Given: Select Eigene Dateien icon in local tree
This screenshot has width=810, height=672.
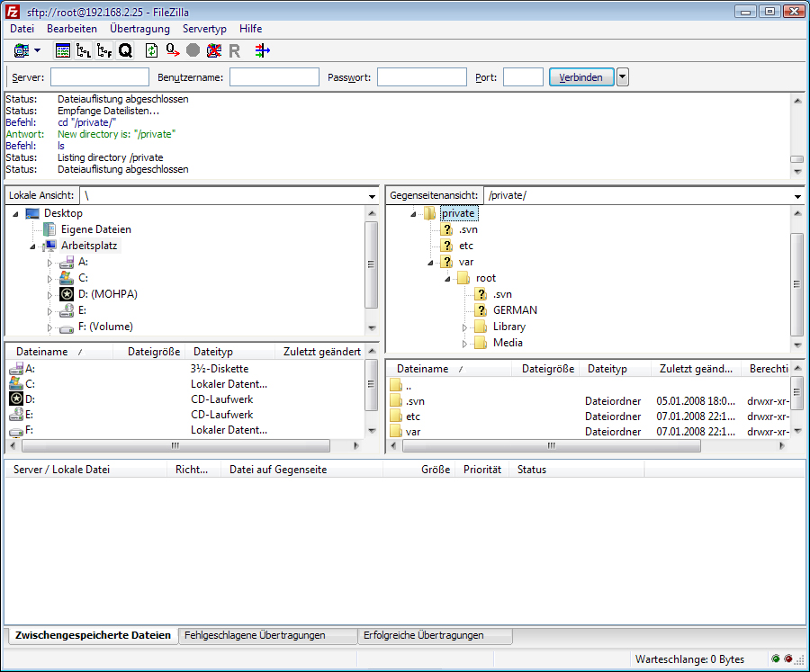Looking at the screenshot, I should pyautogui.click(x=49, y=229).
